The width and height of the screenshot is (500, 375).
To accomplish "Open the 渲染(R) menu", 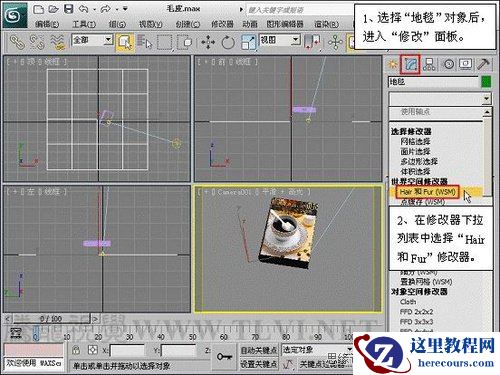I will point(326,24).
